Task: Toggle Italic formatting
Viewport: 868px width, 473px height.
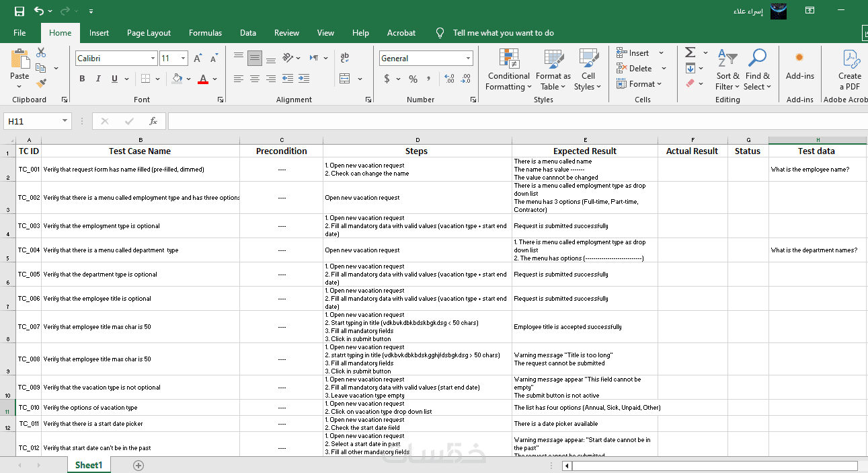Action: click(x=98, y=79)
